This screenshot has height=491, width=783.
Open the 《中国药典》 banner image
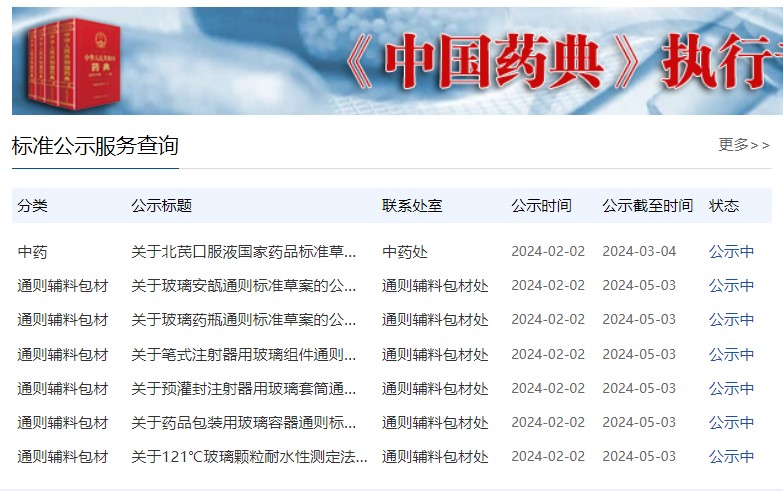pyautogui.click(x=397, y=61)
